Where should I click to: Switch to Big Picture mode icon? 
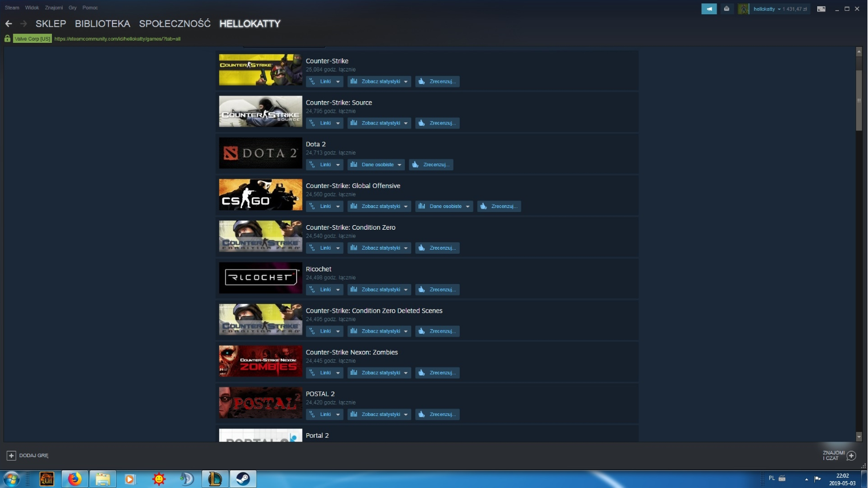[821, 9]
